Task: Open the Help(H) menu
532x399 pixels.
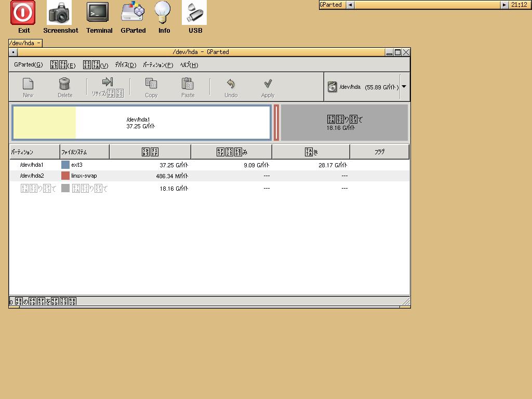Action: 189,65
